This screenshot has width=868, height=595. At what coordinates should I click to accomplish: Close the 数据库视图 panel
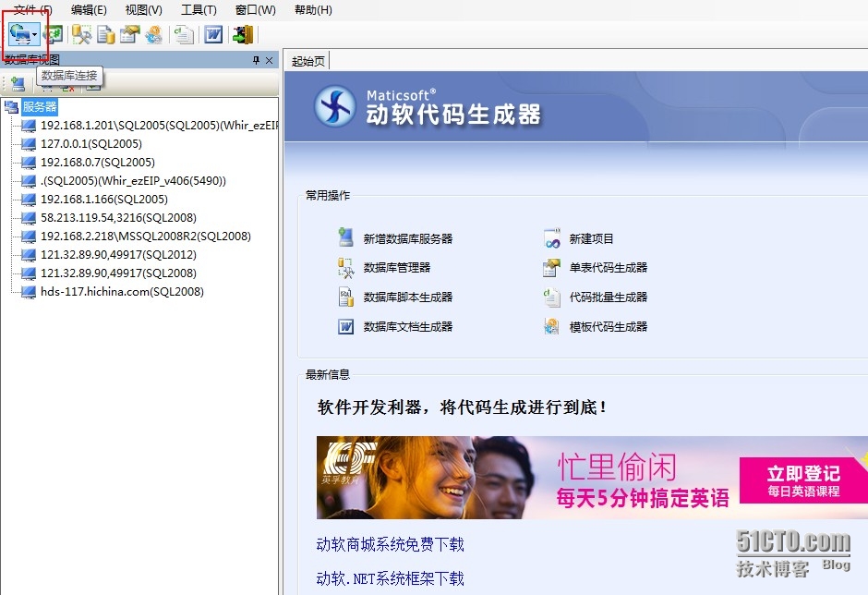click(x=269, y=60)
